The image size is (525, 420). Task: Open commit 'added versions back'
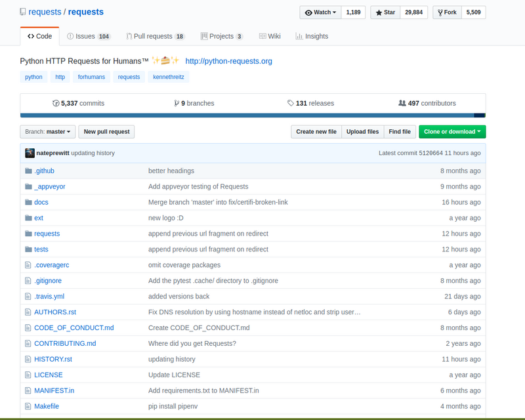coord(178,297)
